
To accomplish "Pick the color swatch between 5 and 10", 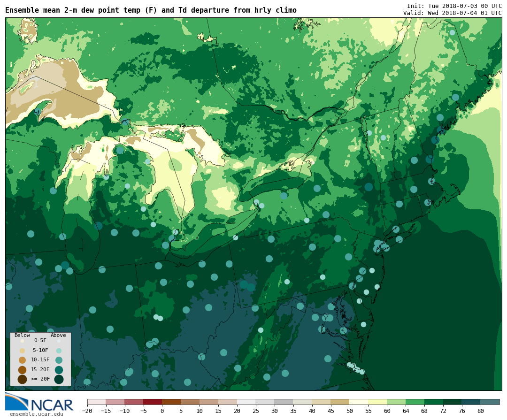I will click(x=191, y=402).
